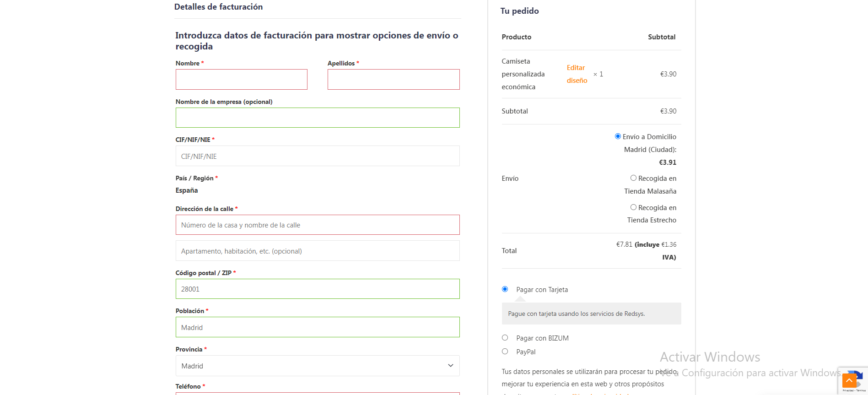Click the Código postal field with 28001
Viewport: 868px width, 395px height.
pyautogui.click(x=317, y=289)
